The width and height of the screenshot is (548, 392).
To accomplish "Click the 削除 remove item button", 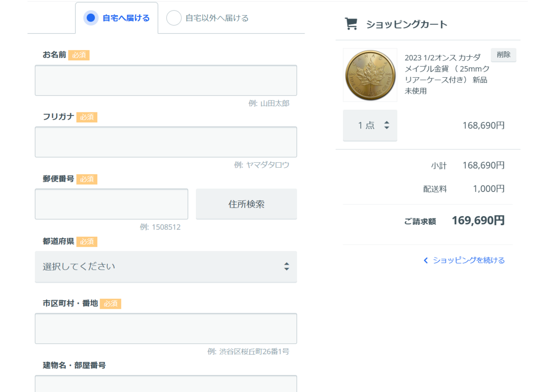I will [x=503, y=54].
